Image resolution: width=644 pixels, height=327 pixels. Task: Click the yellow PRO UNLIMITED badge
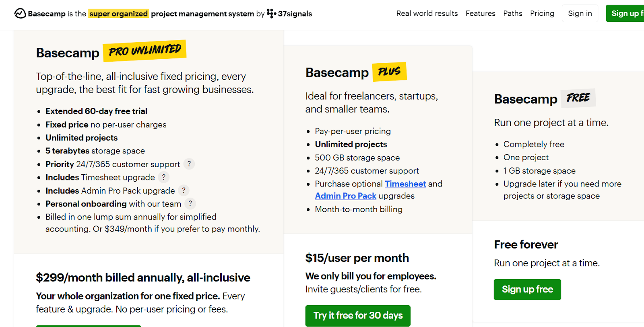pos(144,51)
